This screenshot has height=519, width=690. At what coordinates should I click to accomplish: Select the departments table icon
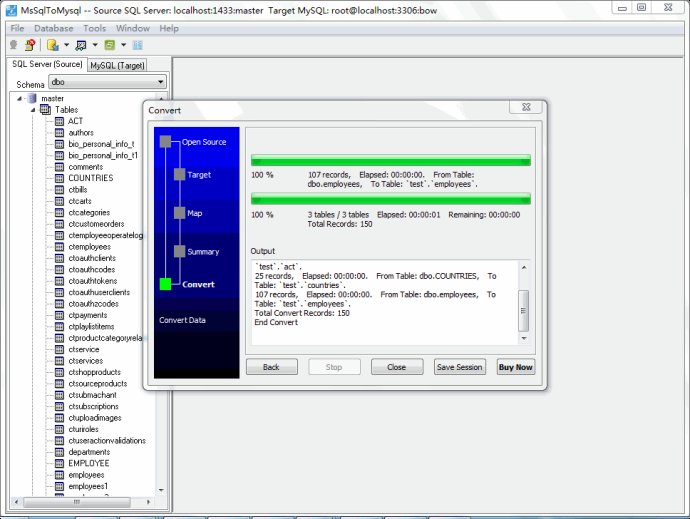click(x=59, y=452)
